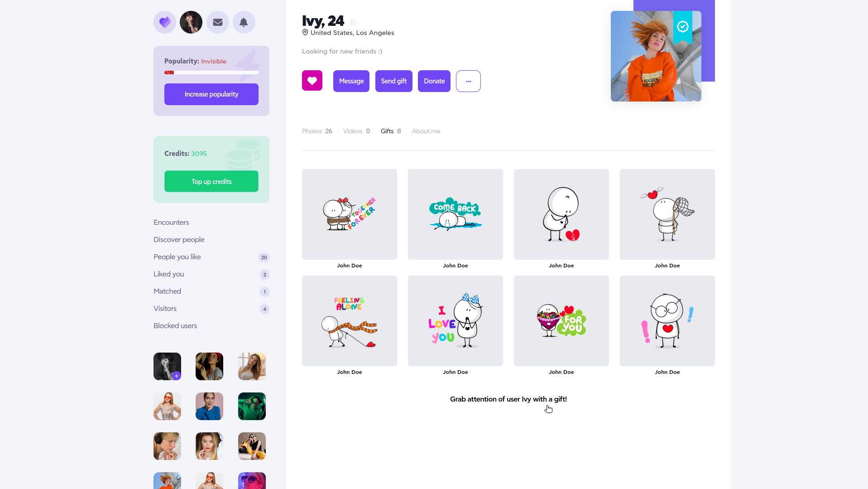Like Ivy with the pink heart button
The height and width of the screenshot is (489, 868).
pos(312,81)
